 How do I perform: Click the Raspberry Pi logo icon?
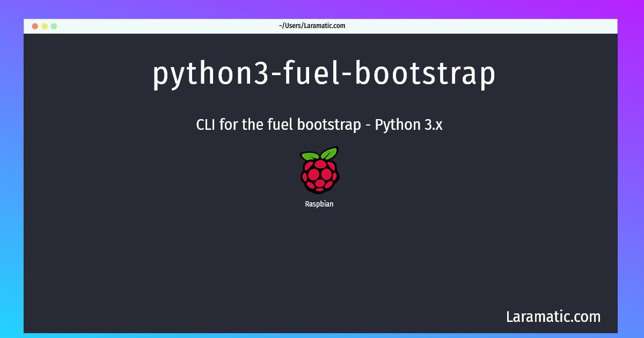click(x=319, y=170)
